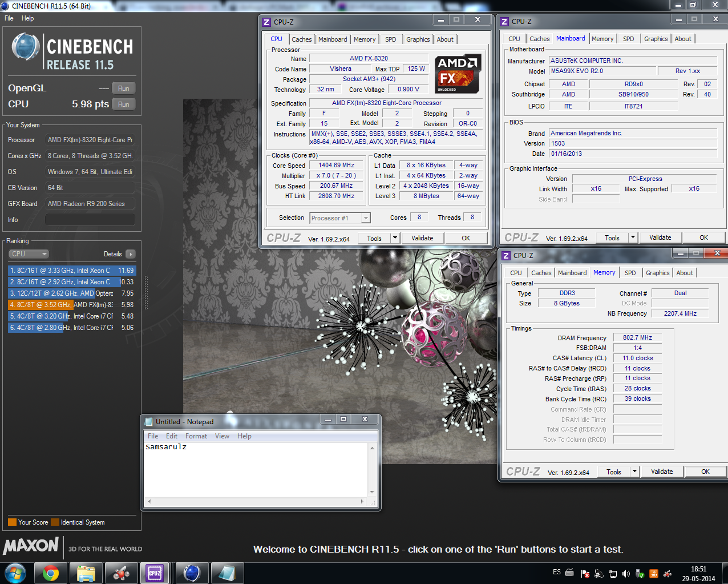Viewport: 728px width, 584px height.
Task: Click the taskbar clock showing 18:51
Action: (698, 574)
